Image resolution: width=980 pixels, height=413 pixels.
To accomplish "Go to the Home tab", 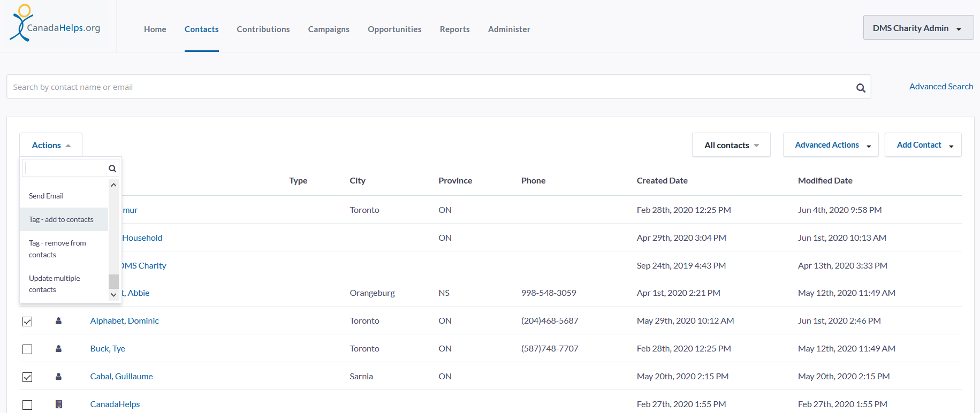I will pyautogui.click(x=155, y=29).
